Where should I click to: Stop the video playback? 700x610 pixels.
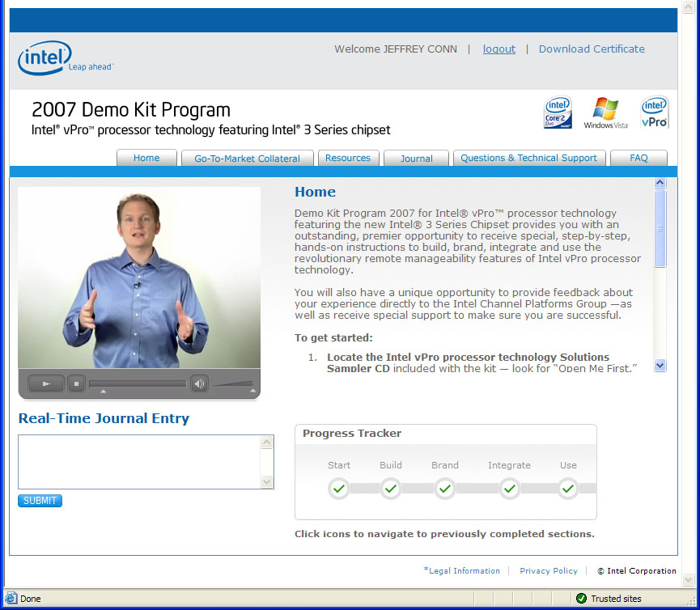76,383
